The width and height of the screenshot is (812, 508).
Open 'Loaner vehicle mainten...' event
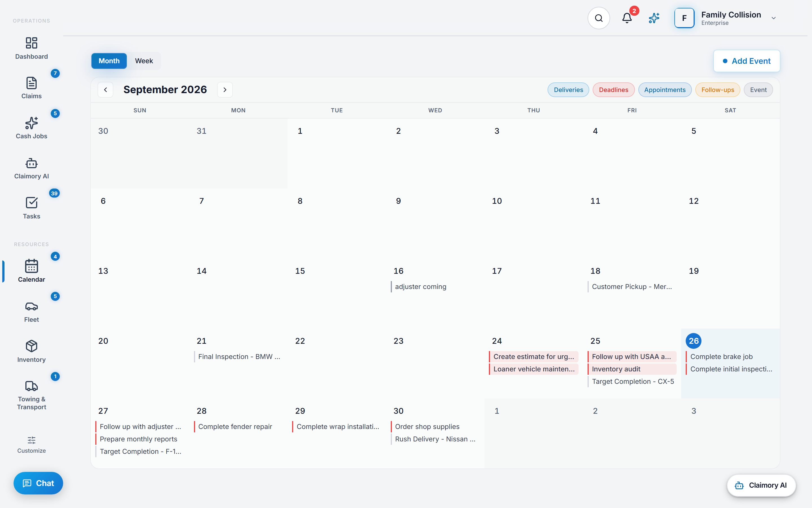pos(533,369)
